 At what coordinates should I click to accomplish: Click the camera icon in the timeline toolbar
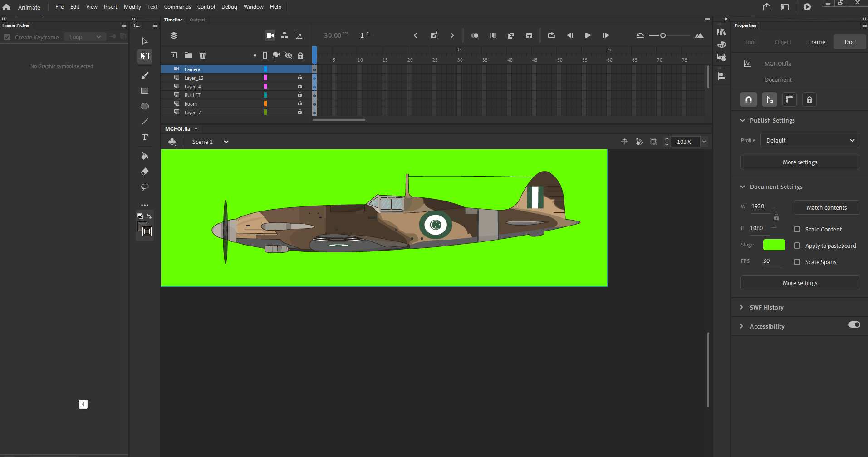[270, 35]
